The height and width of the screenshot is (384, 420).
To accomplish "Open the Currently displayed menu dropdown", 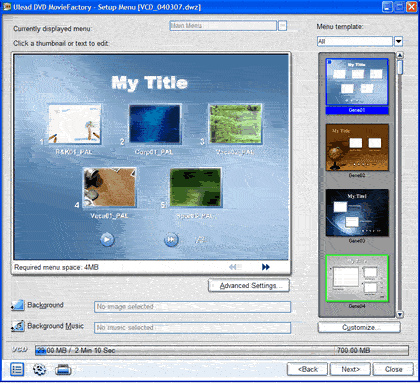I will click(282, 26).
